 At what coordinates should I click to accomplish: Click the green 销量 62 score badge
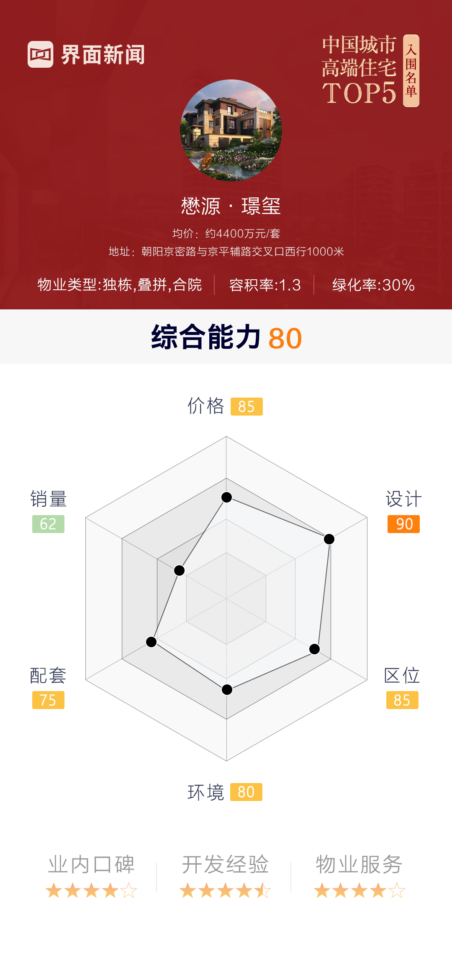point(48,524)
